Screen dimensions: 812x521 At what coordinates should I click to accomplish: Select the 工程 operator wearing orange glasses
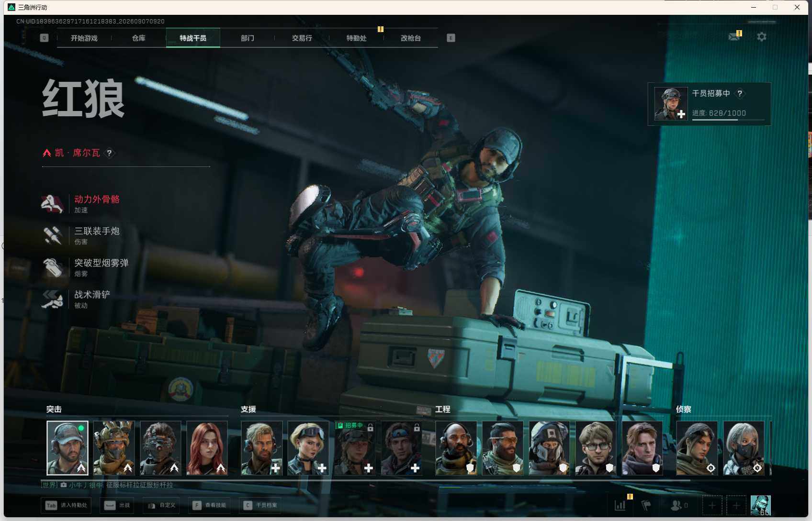503,448
